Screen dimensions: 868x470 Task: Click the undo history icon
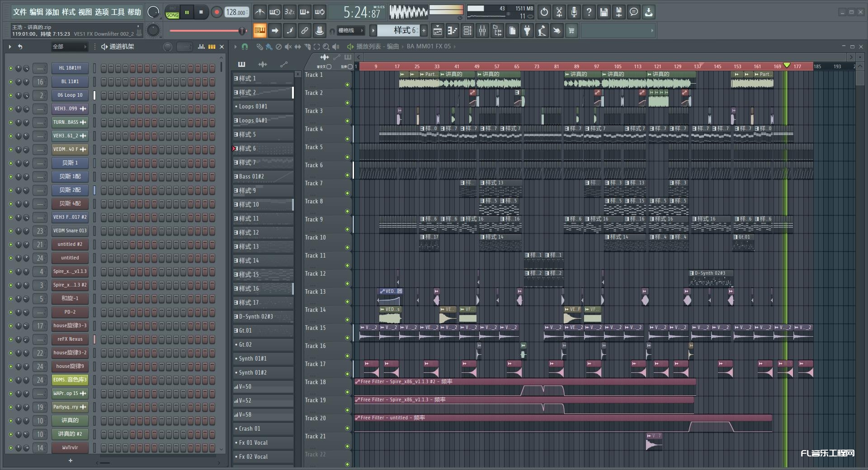tap(544, 12)
